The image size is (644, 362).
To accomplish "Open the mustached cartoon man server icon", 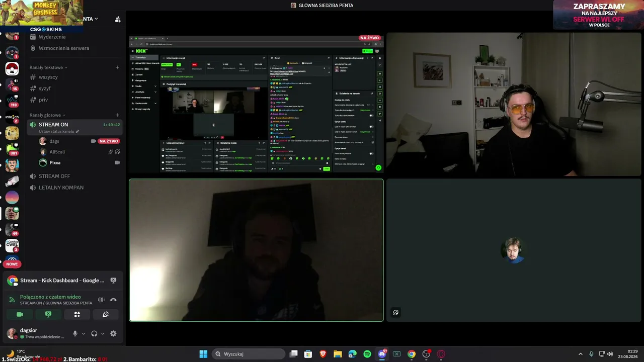I will [x=12, y=165].
